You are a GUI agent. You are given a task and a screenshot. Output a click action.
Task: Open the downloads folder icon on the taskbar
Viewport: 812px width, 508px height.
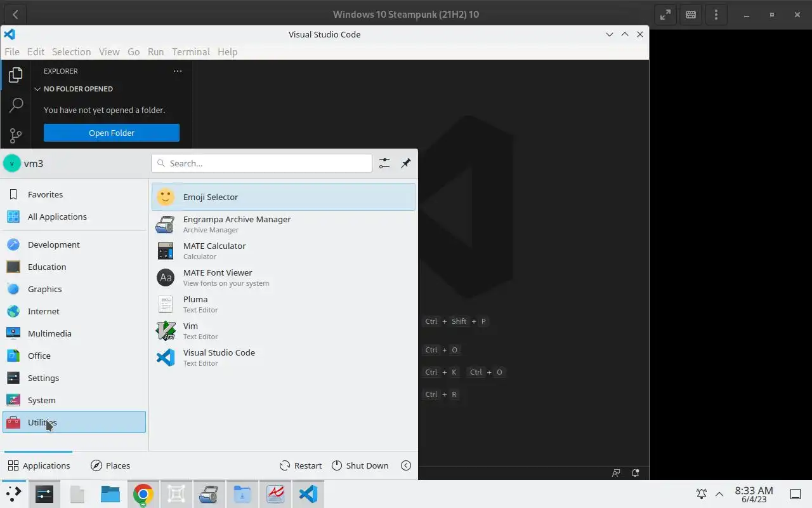coord(242,494)
